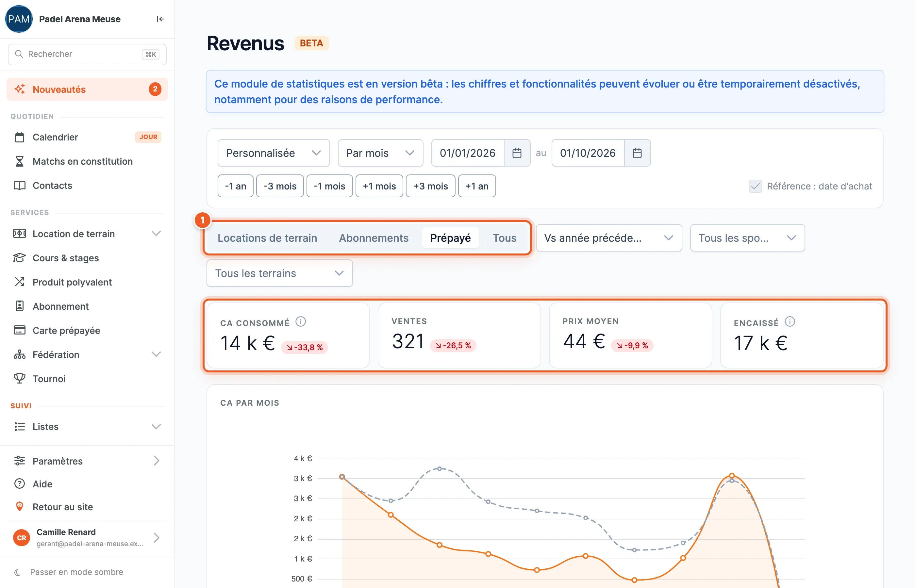This screenshot has height=588, width=915.
Task: Click the +1 an button
Action: point(476,186)
